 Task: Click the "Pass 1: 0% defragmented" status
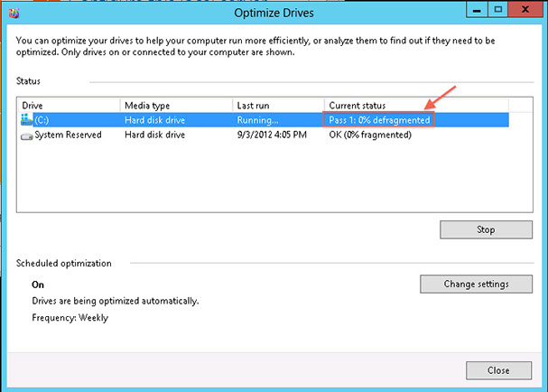point(379,119)
